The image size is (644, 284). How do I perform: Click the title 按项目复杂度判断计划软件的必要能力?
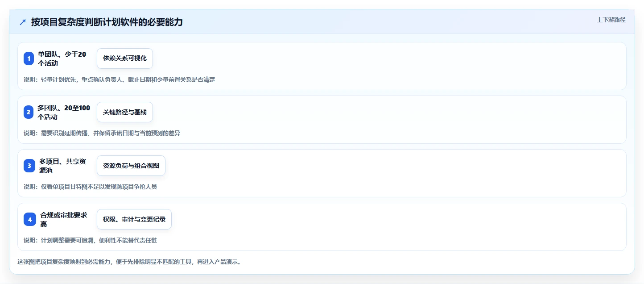107,22
